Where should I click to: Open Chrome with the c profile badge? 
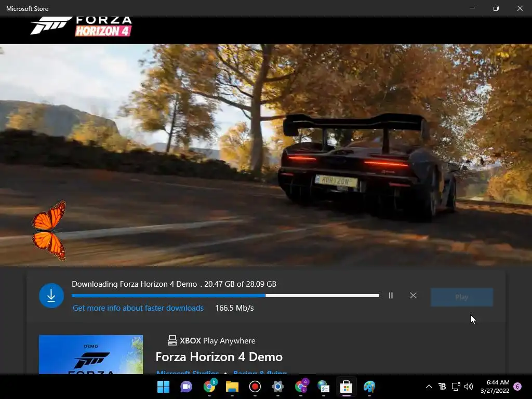point(301,387)
